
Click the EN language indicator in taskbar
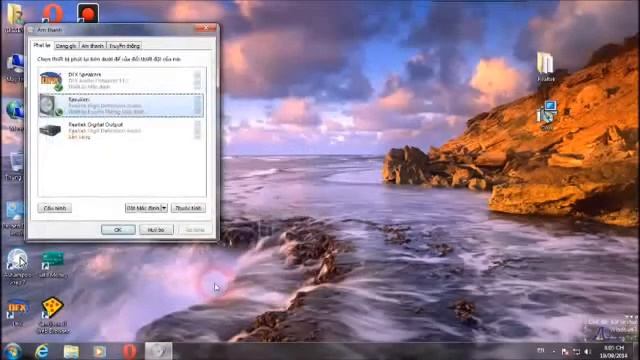pyautogui.click(x=540, y=351)
